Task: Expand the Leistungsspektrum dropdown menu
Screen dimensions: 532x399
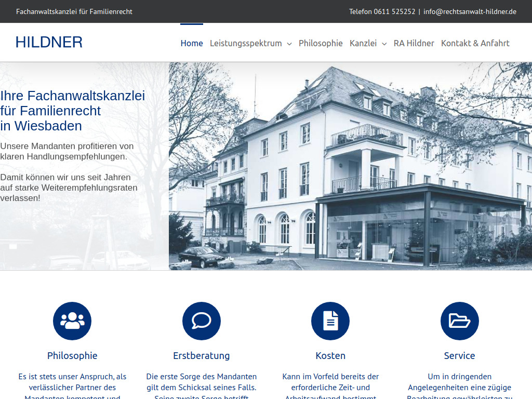Action: point(247,43)
